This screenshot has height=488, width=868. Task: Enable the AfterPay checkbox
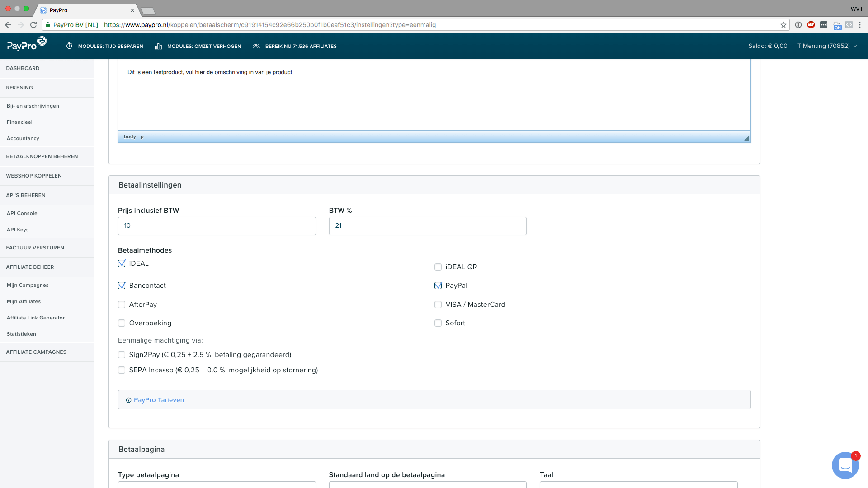coord(122,305)
